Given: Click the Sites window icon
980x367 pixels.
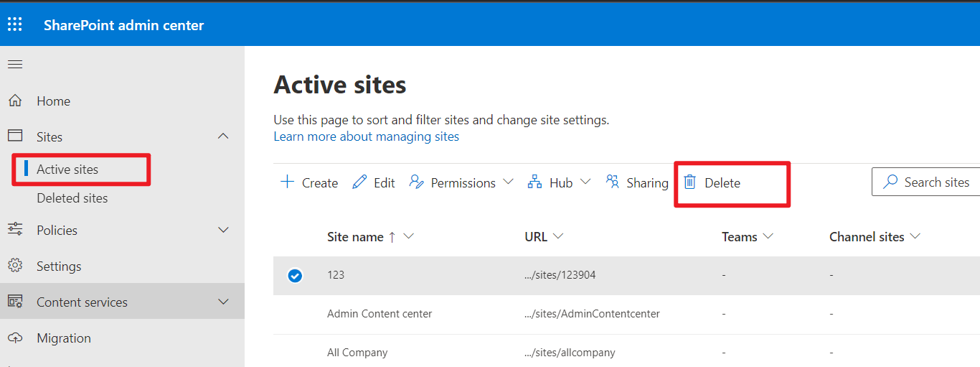Looking at the screenshot, I should tap(15, 136).
